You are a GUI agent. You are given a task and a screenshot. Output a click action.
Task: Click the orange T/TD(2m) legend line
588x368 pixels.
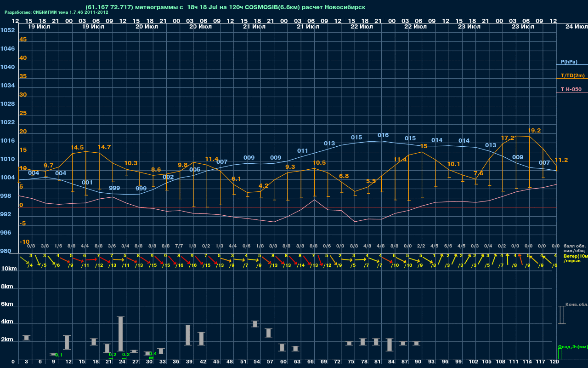(x=572, y=79)
